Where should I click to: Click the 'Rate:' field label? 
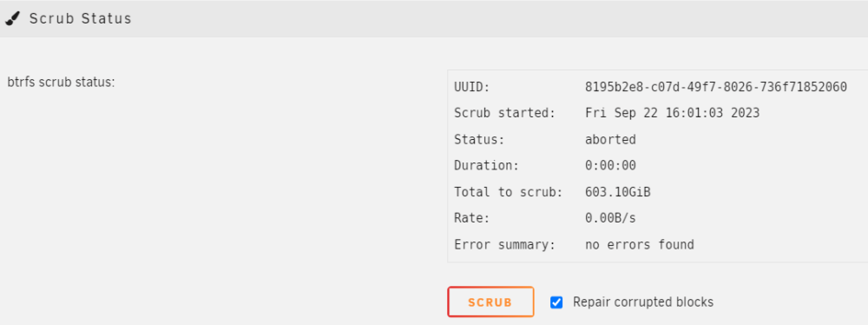472,218
